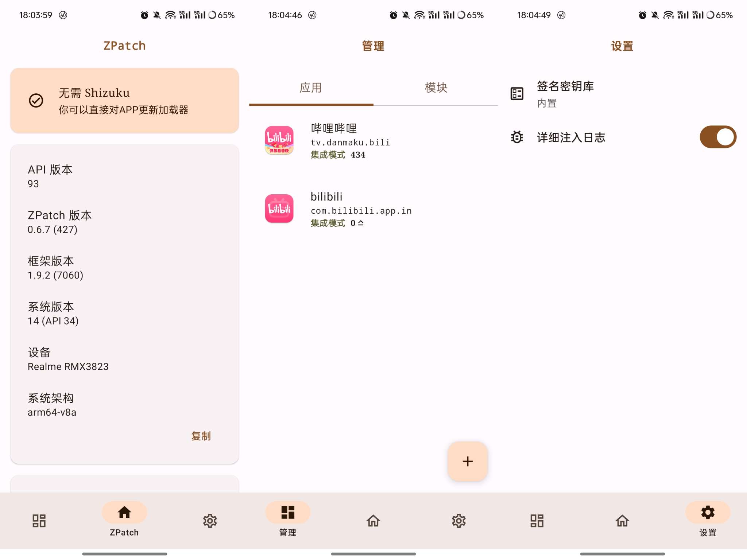Select ZPatch home tab in left screen navbar
Screen dimensions: 747x560
(124, 520)
